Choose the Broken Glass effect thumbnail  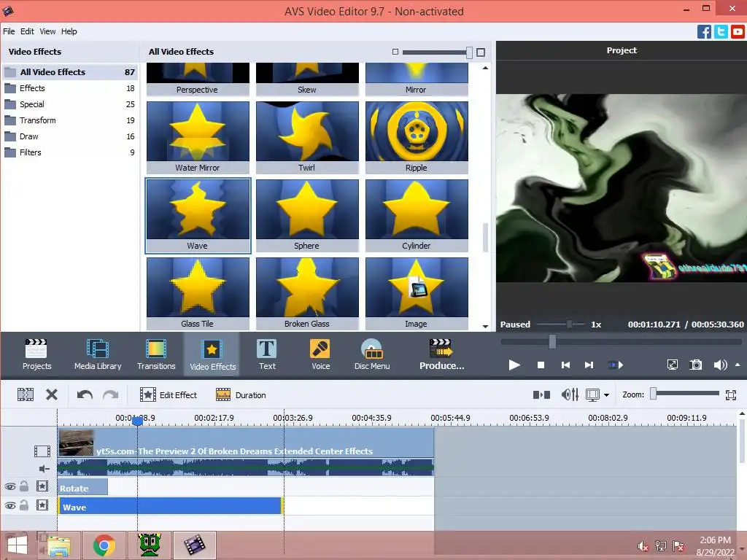pyautogui.click(x=307, y=293)
